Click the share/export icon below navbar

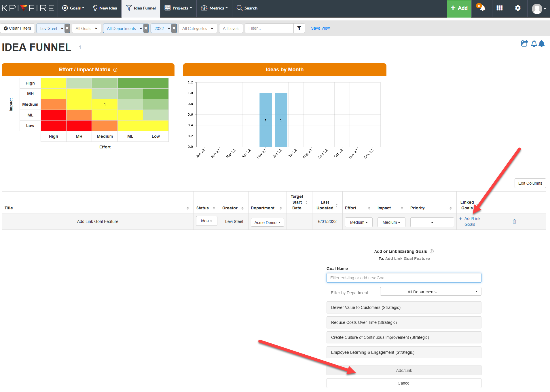[524, 43]
